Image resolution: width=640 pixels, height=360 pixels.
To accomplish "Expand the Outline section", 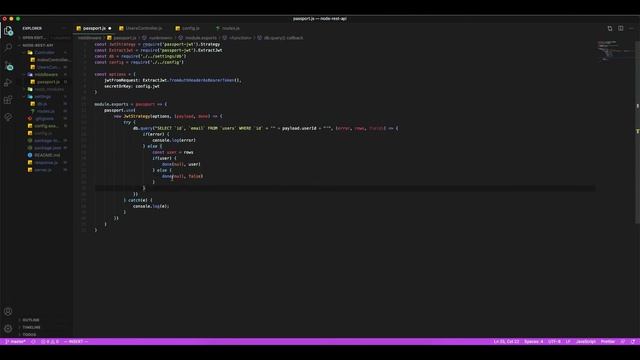I will [31, 320].
